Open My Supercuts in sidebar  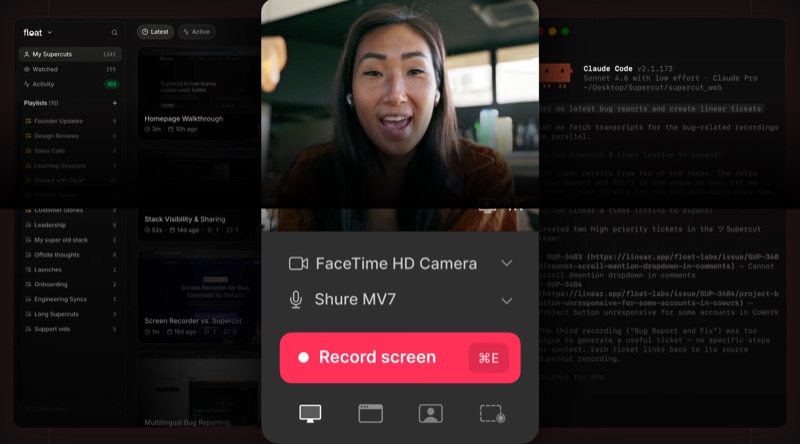pos(70,54)
